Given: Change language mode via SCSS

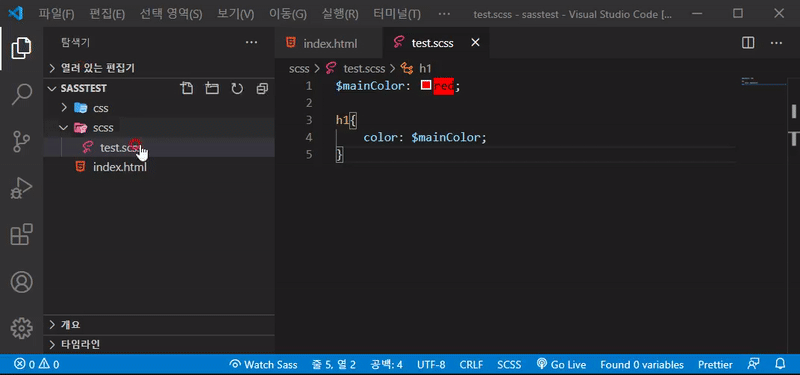Looking at the screenshot, I should (x=509, y=364).
